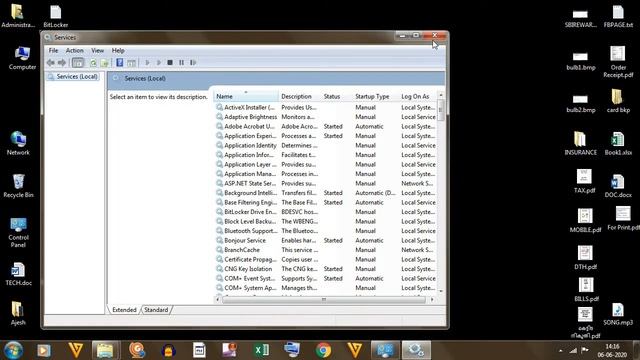Open the Computer desktop icon
The width and height of the screenshot is (640, 360).
click(22, 58)
